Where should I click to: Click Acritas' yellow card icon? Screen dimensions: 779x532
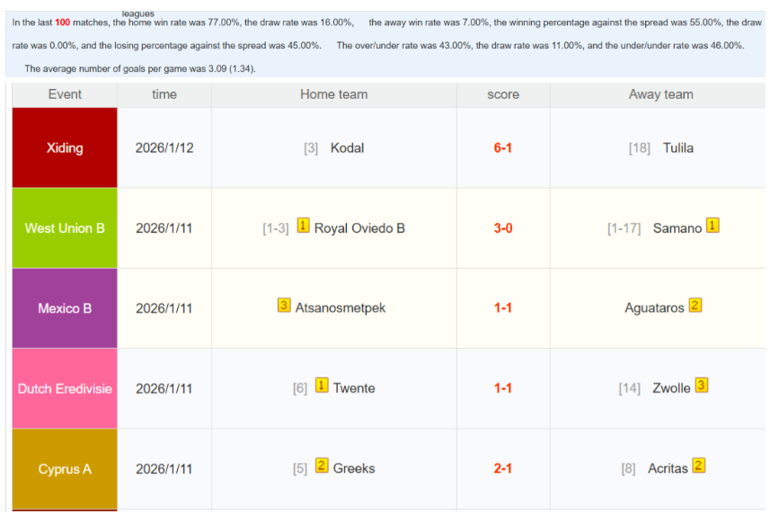click(x=698, y=465)
